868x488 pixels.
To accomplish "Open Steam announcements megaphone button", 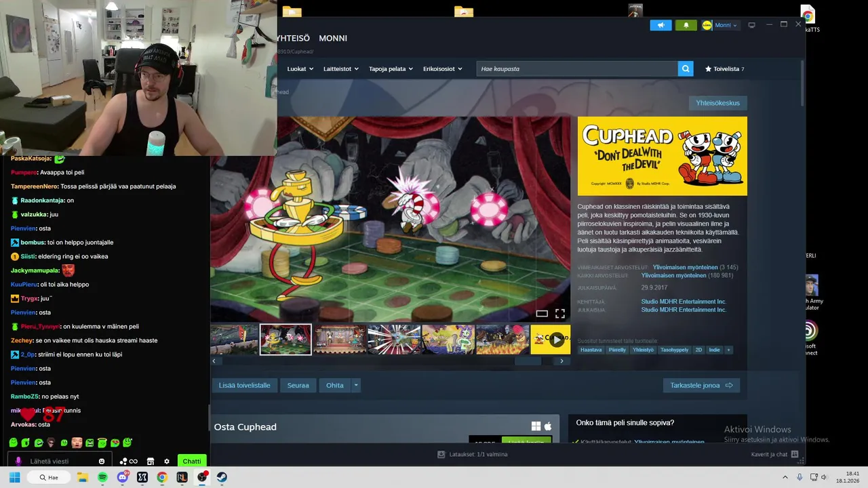I will 660,25.
